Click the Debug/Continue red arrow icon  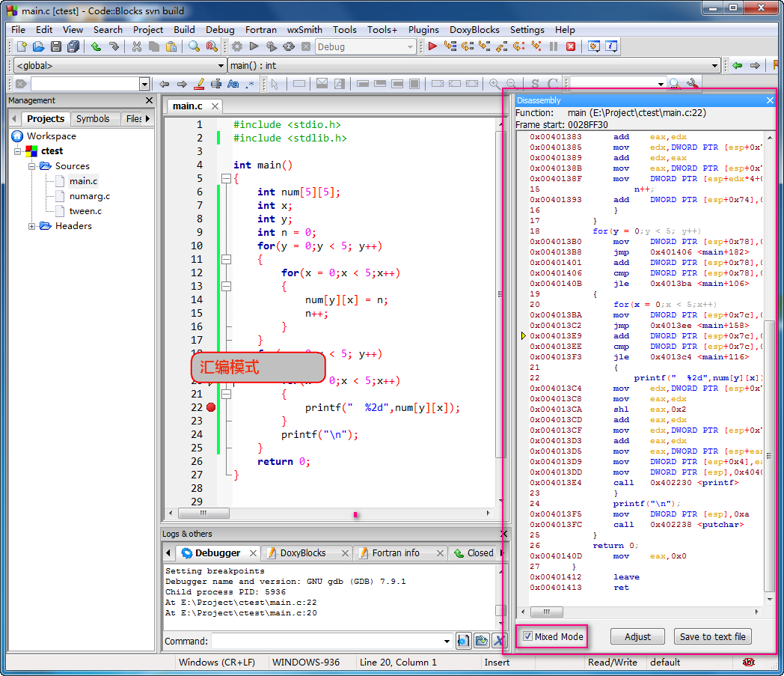pyautogui.click(x=432, y=46)
